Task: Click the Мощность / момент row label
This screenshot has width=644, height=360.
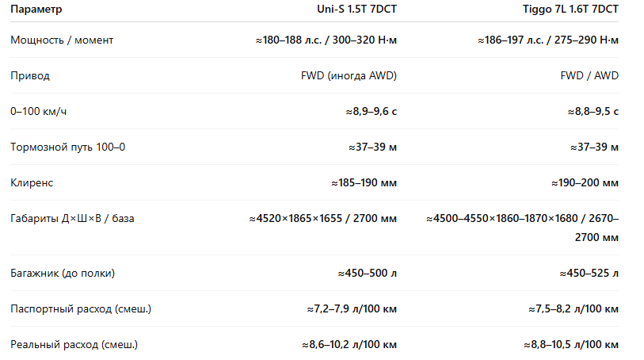Action: pyautogui.click(x=62, y=40)
